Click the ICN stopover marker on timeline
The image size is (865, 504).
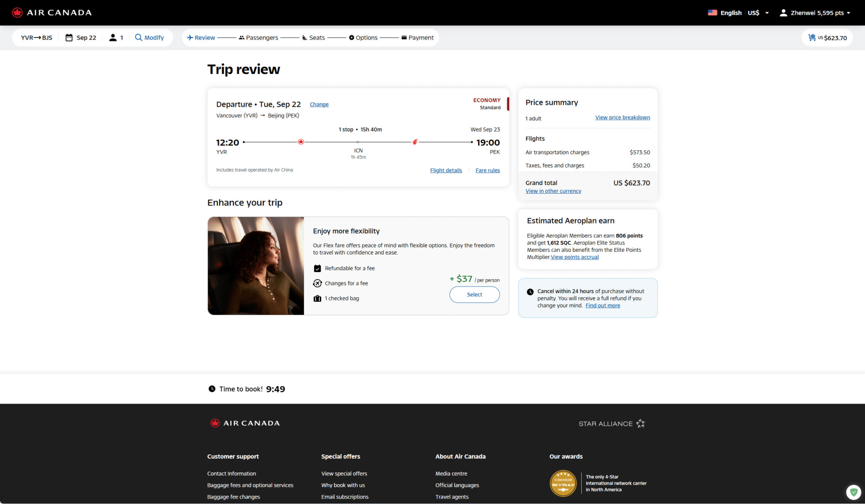pyautogui.click(x=358, y=142)
